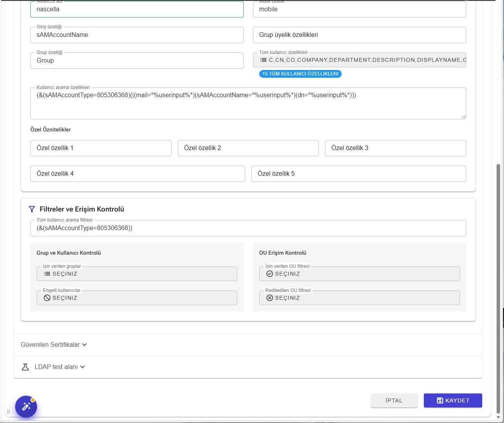This screenshot has width=504, height=423.
Task: Click the Özel özellik 2 field
Action: tap(248, 148)
